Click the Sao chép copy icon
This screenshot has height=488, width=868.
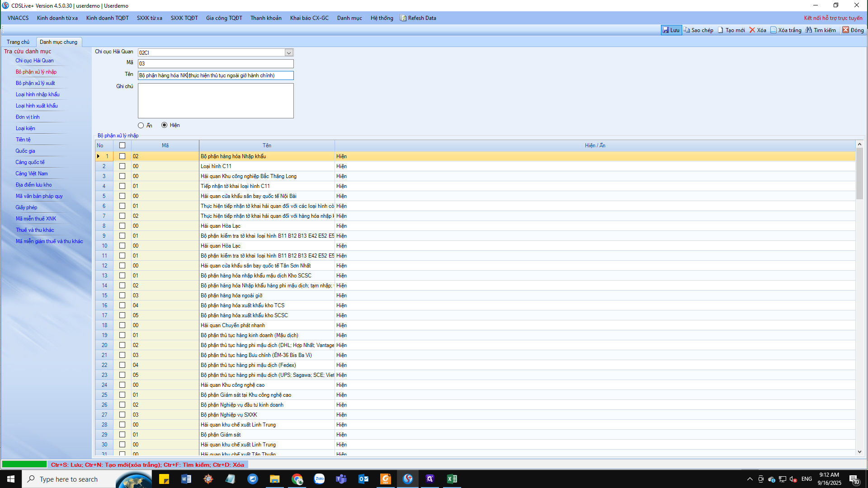[687, 30]
